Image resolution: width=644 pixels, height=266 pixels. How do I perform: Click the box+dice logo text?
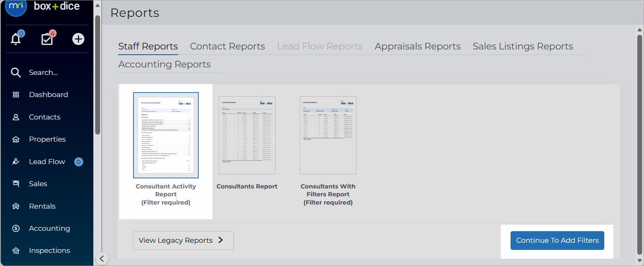click(57, 6)
